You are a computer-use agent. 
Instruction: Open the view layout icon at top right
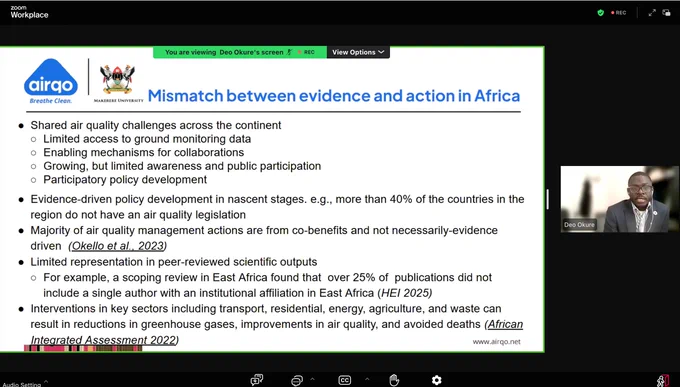click(667, 13)
